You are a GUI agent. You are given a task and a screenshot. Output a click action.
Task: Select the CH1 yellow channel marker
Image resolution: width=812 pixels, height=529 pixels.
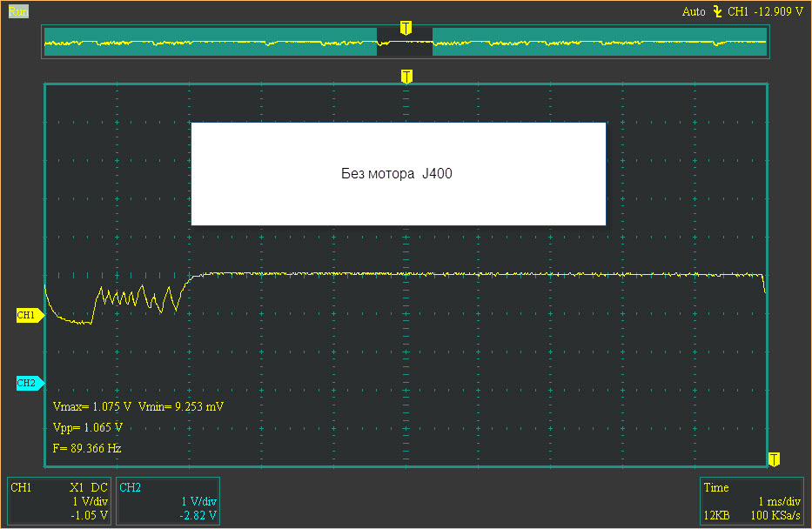coord(30,315)
